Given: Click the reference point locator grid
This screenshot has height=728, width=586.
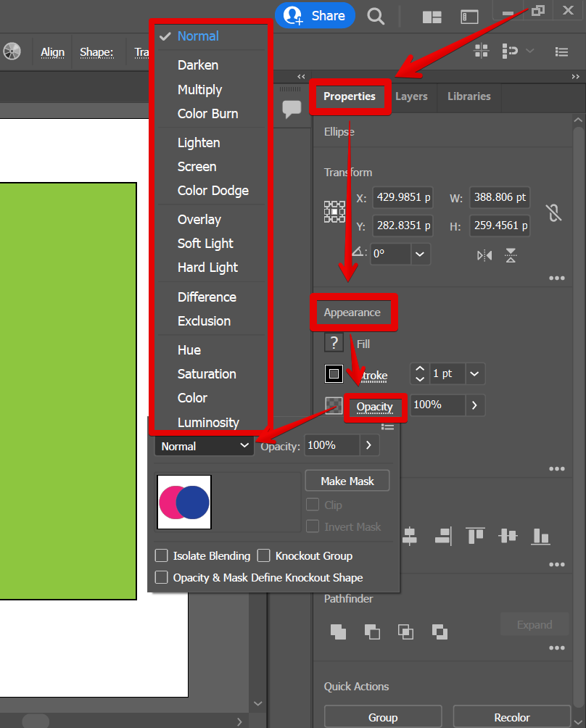Looking at the screenshot, I should coord(334,212).
